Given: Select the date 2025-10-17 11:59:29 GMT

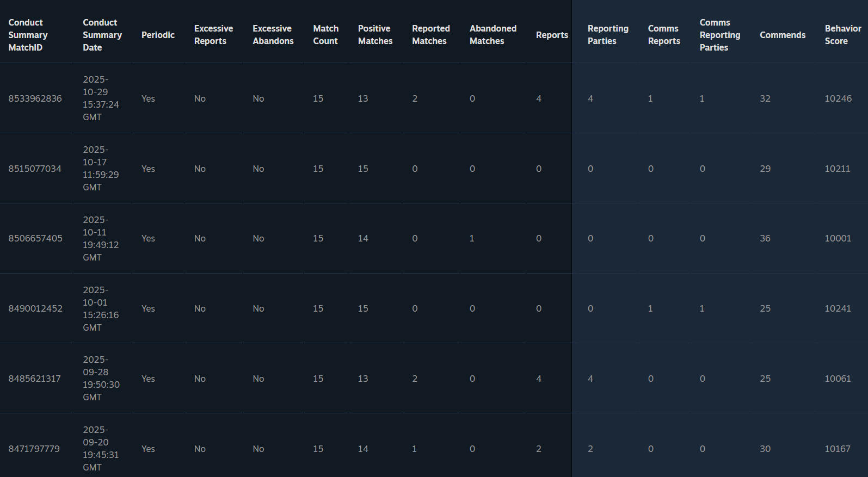Looking at the screenshot, I should pyautogui.click(x=101, y=169).
